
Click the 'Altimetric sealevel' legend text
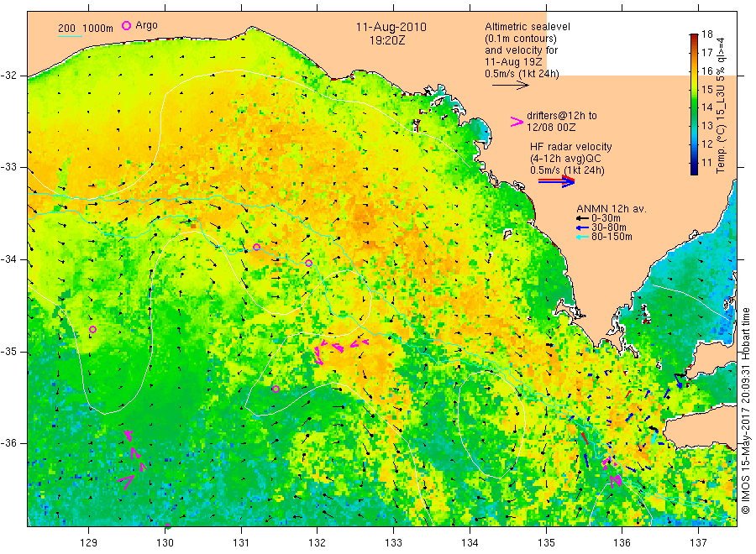click(527, 27)
